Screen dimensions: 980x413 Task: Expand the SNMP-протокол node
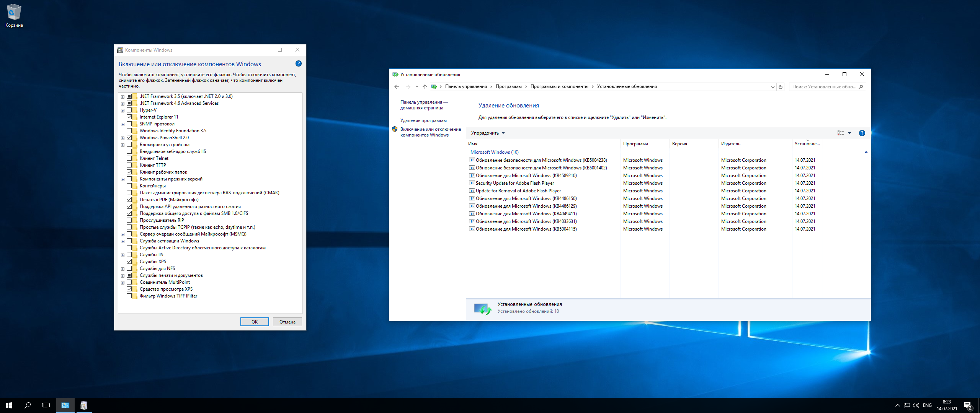[122, 124]
